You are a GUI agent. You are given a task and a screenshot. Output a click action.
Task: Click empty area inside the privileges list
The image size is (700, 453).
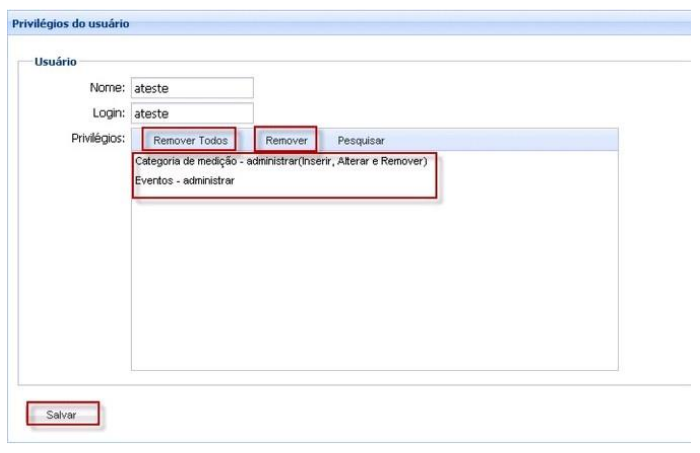374,290
